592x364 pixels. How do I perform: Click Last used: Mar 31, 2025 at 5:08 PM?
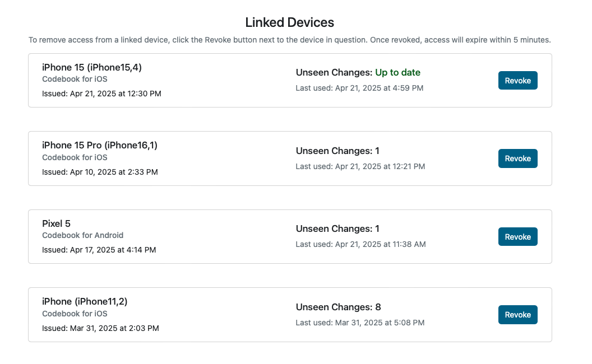[360, 323]
